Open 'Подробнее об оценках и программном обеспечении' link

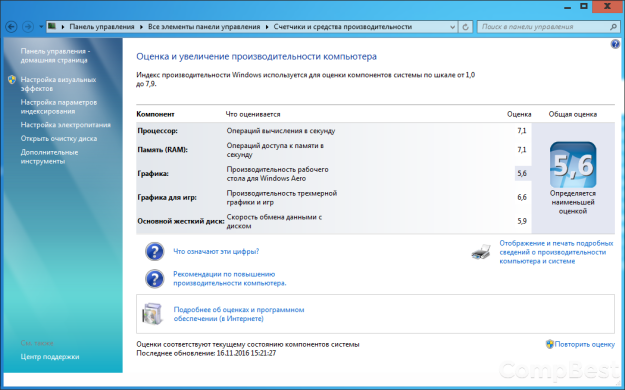(239, 314)
